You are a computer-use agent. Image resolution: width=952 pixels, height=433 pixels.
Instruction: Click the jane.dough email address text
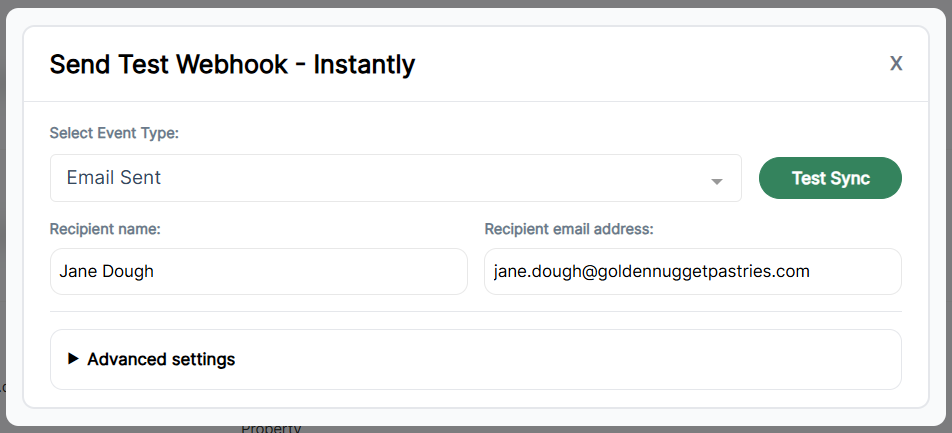(x=651, y=271)
